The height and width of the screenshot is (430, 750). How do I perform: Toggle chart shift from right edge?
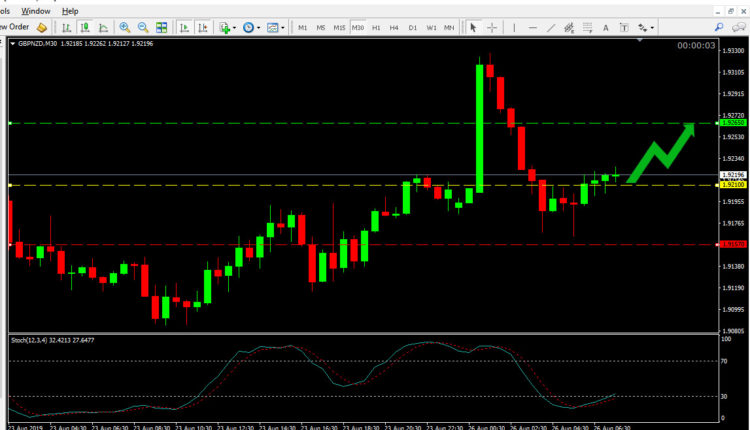[x=203, y=28]
